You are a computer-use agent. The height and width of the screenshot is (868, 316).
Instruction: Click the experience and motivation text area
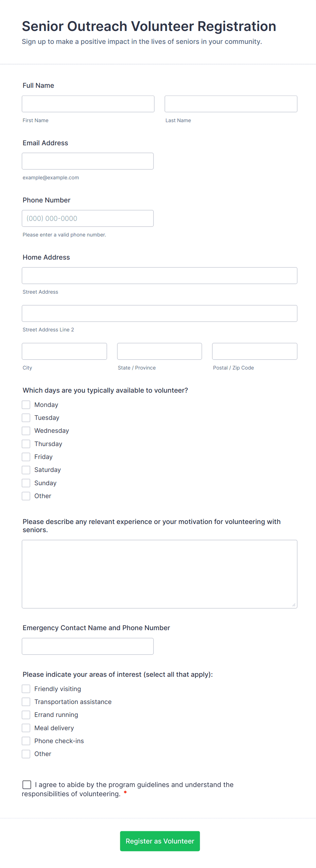click(x=159, y=574)
